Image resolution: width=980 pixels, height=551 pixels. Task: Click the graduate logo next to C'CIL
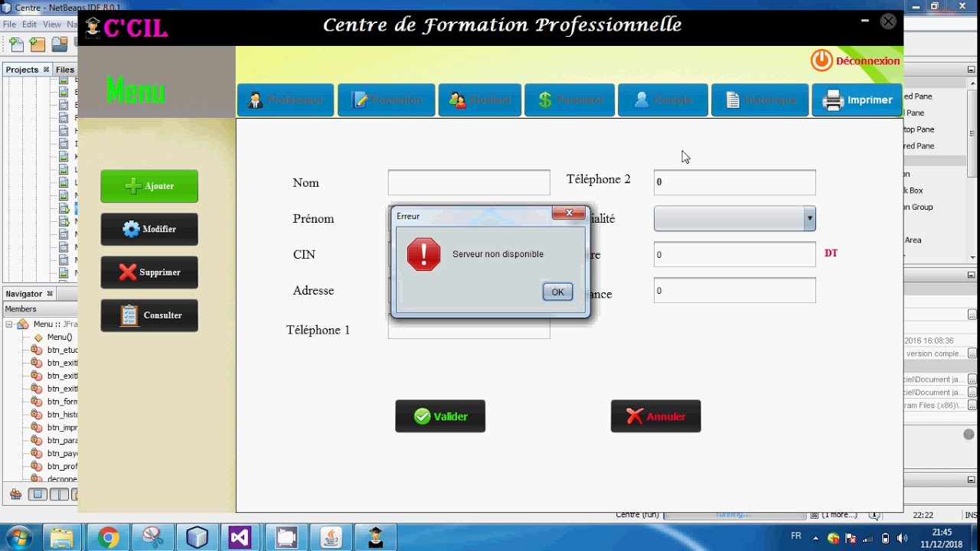click(93, 27)
